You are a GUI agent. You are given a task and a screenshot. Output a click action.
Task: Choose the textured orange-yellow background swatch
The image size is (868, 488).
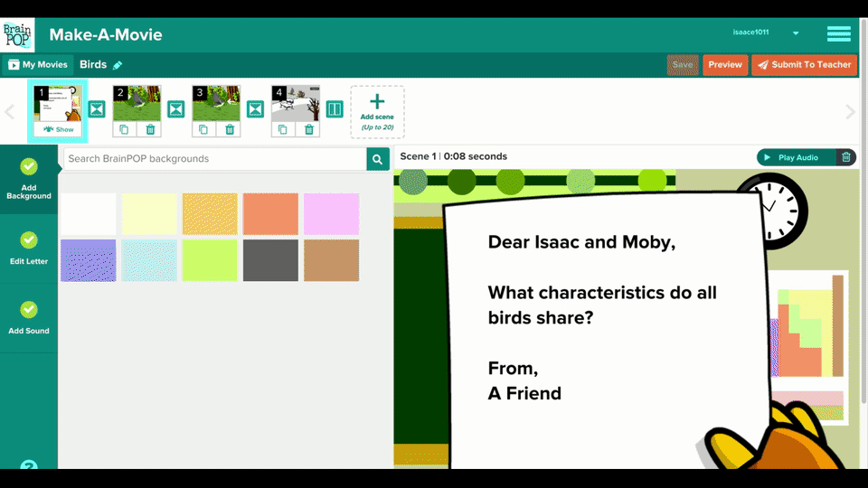210,213
